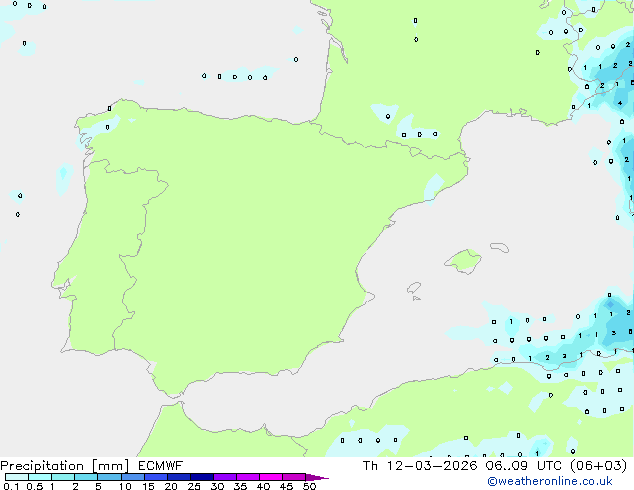
Task: Pick the dark navy 25 mm legend swatch
Action: [x=202, y=477]
